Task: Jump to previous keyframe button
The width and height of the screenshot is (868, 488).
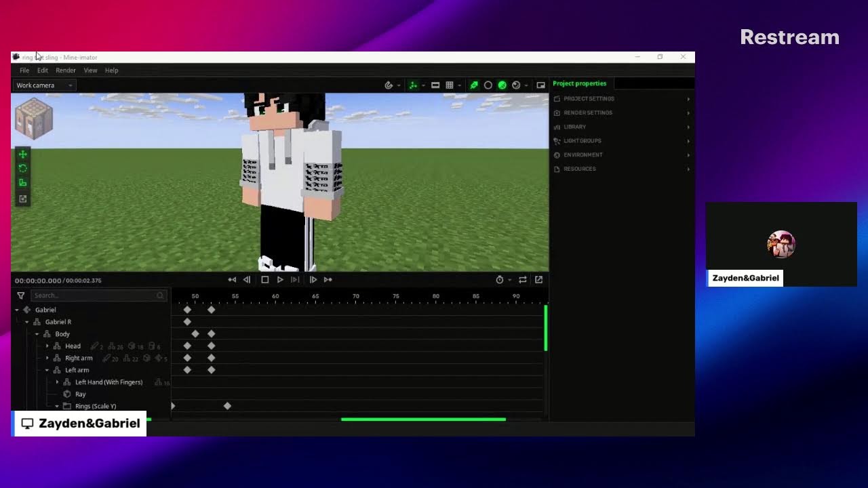Action: pyautogui.click(x=232, y=280)
